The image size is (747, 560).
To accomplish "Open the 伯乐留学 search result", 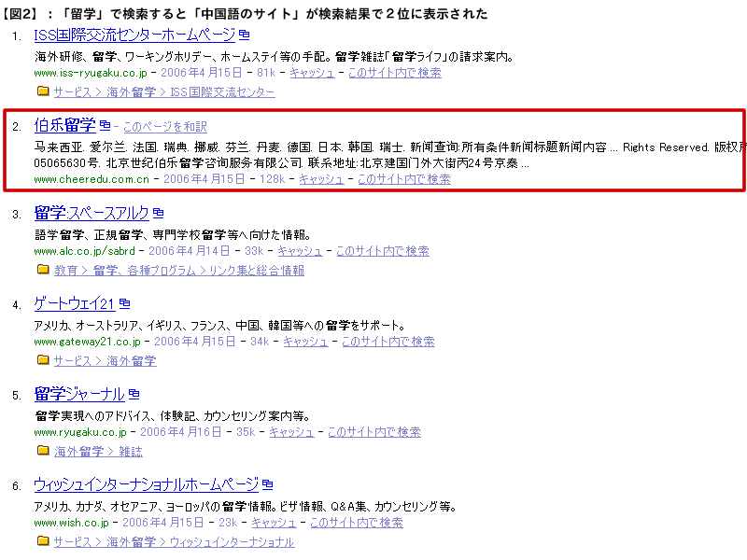I will tap(64, 125).
